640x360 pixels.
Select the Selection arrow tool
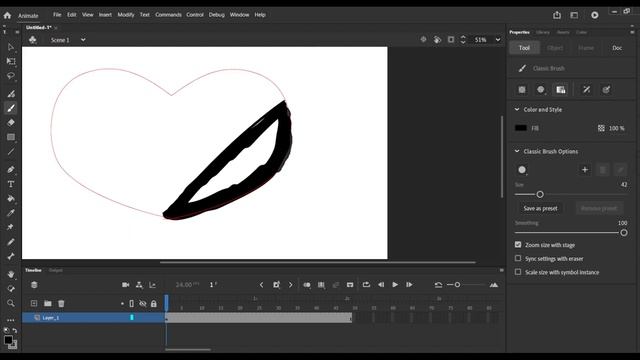(11, 47)
